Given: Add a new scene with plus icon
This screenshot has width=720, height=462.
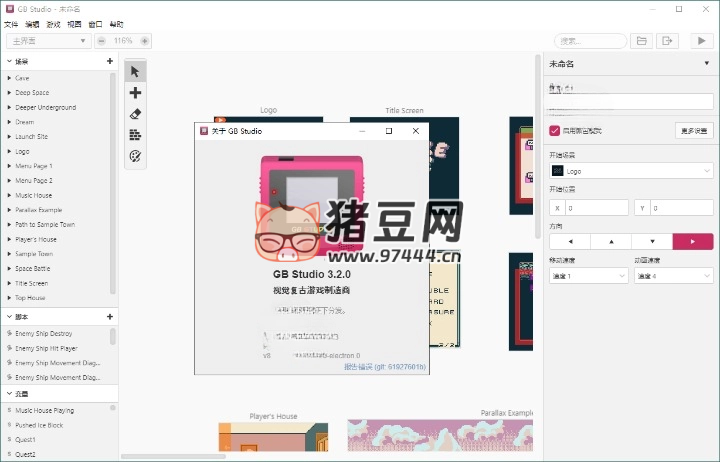Looking at the screenshot, I should point(110,61).
